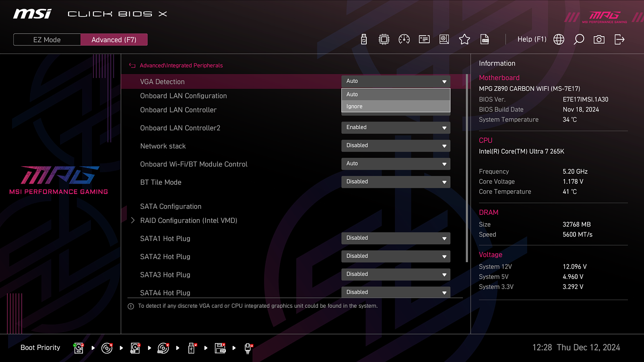The image size is (644, 362).
Task: Click the Motherboard heading in Information
Action: click(499, 78)
